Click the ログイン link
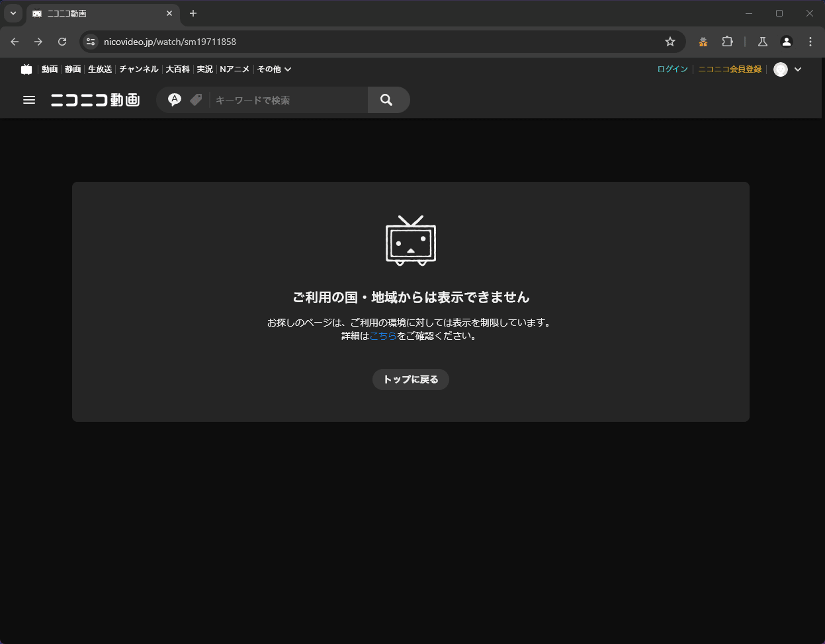Viewport: 825px width, 644px height. tap(672, 69)
